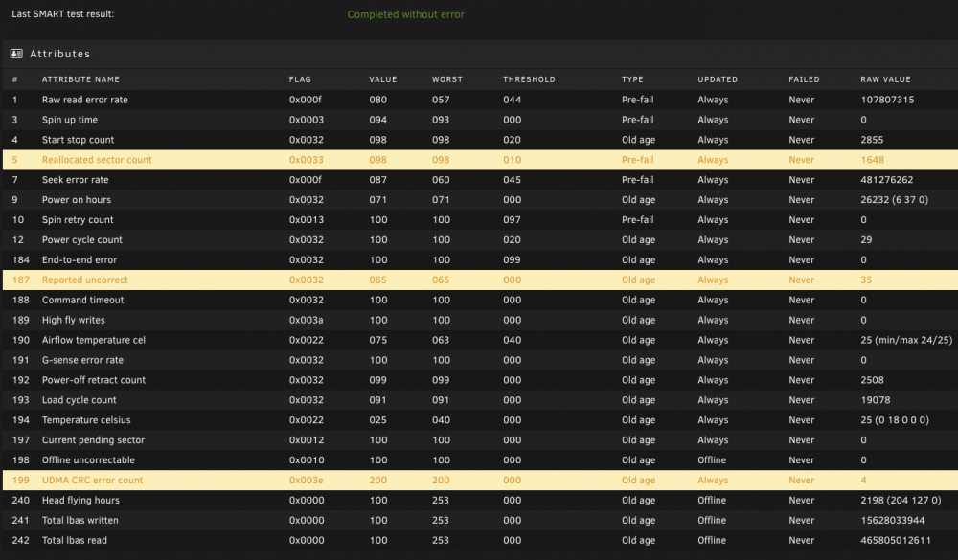Select the 'Raw read error rate' row

480,100
